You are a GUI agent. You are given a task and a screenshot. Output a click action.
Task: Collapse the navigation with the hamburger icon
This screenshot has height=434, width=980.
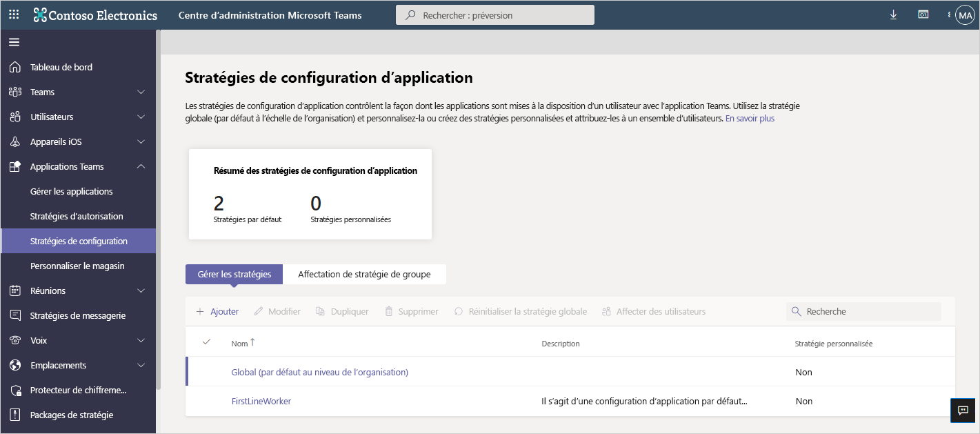point(14,43)
